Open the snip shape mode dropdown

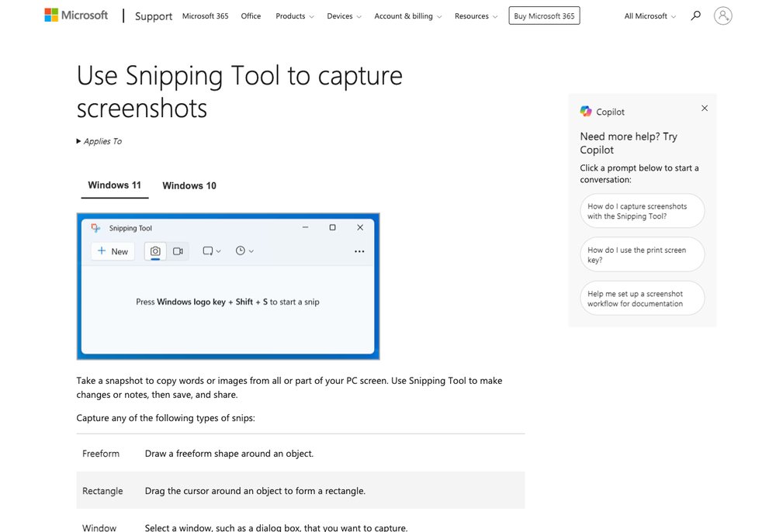click(212, 251)
